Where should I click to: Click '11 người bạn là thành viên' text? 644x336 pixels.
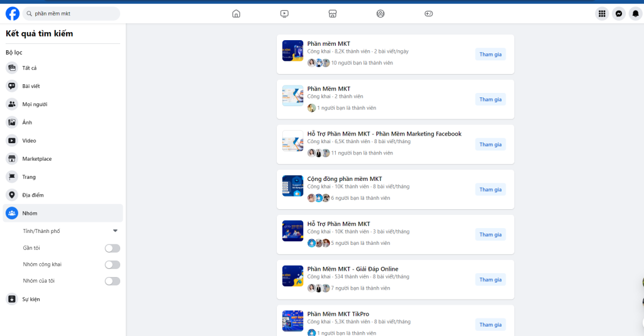pos(362,153)
